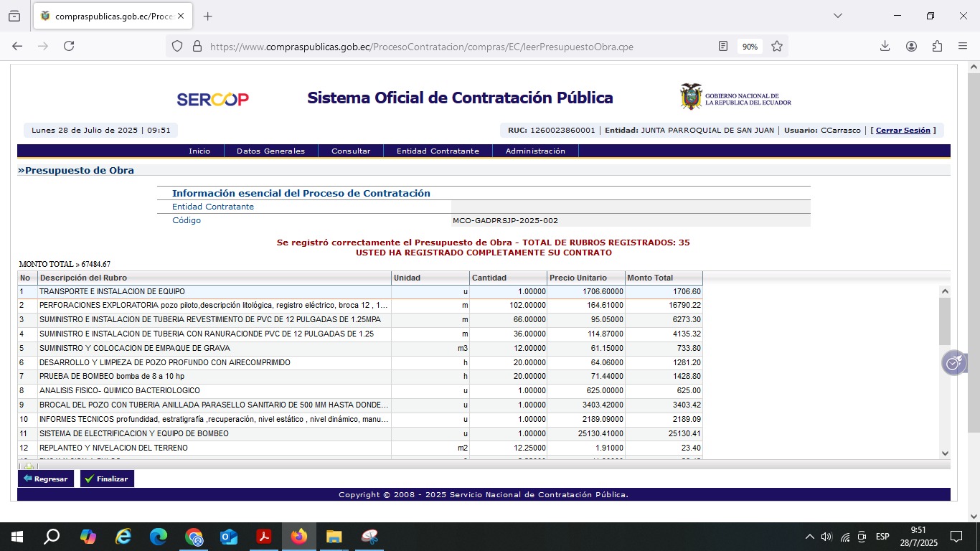Bookmark this page with the star icon
Viewport: 980px width, 551px height.
(777, 46)
